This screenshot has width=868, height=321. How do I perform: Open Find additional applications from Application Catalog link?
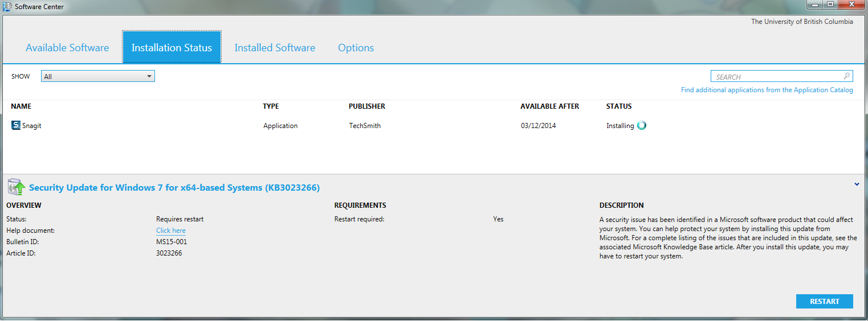[x=767, y=90]
